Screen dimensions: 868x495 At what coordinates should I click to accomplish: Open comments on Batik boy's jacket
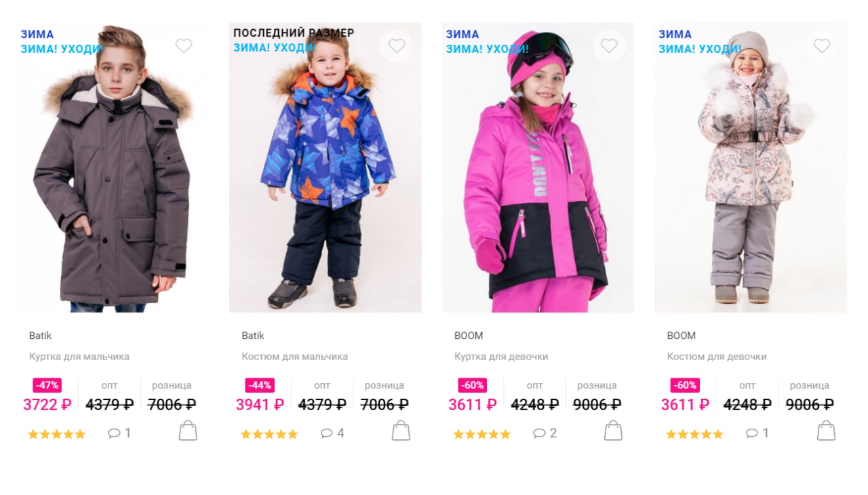[119, 433]
